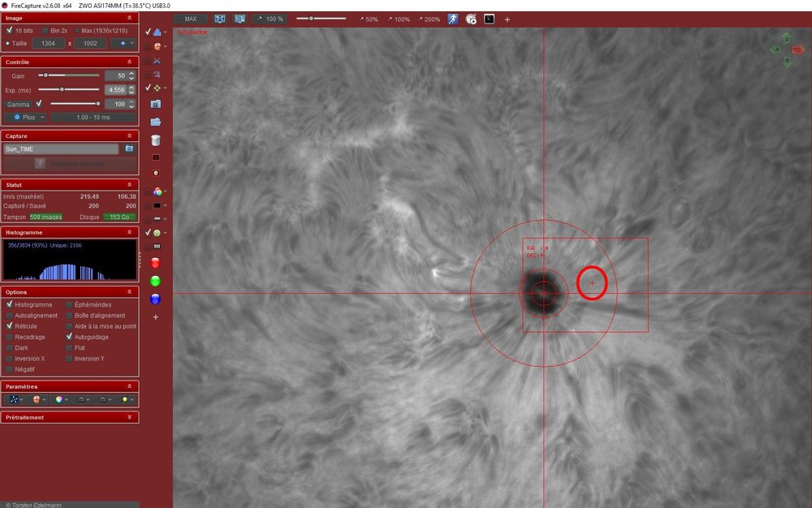Open the capture folder icon
This screenshot has width=812, height=508.
pyautogui.click(x=155, y=122)
